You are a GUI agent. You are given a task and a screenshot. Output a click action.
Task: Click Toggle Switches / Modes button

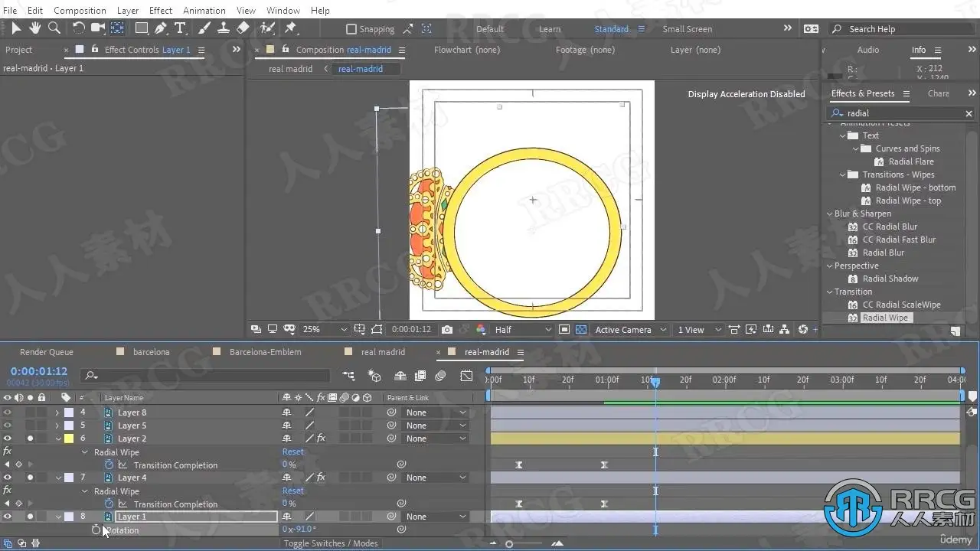[x=331, y=543]
